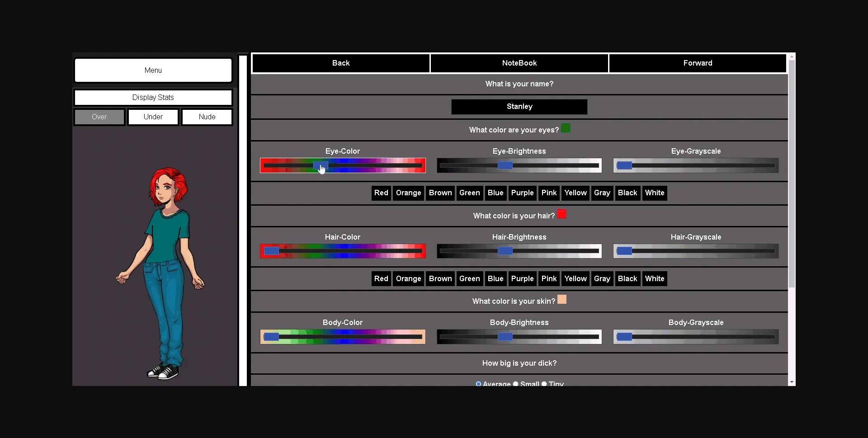Choose Green from the hair color presets
This screenshot has height=438, width=868.
pyautogui.click(x=469, y=278)
